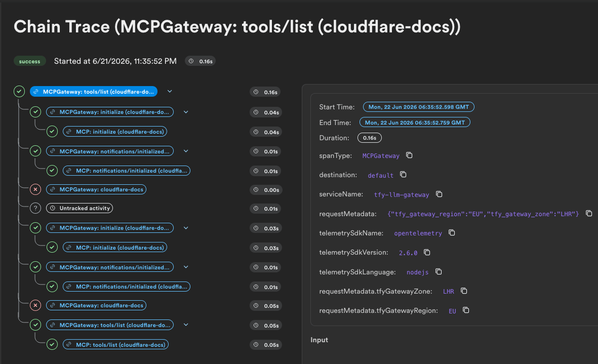This screenshot has height=364, width=598.
Task: Click the End Time timestamp pill
Action: [x=415, y=123]
